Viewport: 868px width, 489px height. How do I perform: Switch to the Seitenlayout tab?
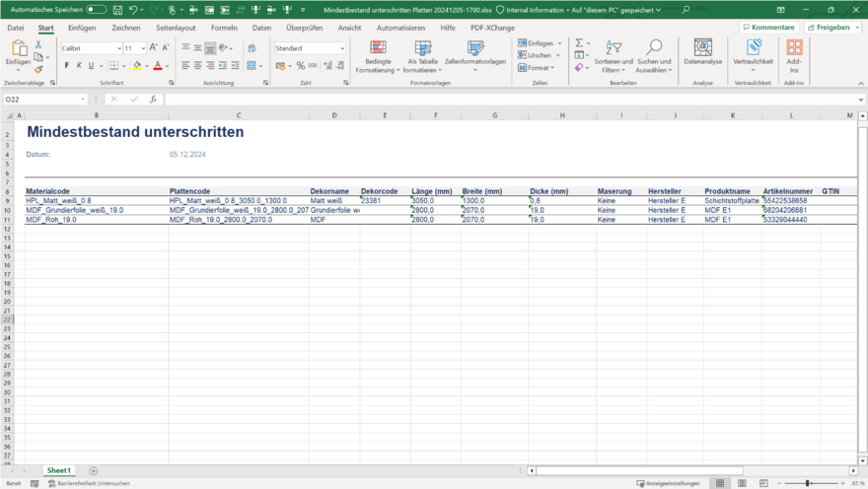pyautogui.click(x=176, y=28)
